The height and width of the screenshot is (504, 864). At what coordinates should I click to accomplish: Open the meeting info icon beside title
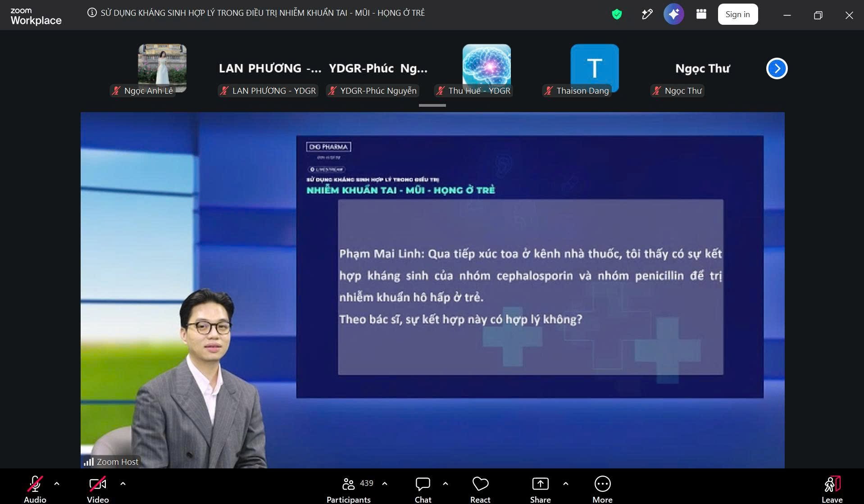coord(92,13)
